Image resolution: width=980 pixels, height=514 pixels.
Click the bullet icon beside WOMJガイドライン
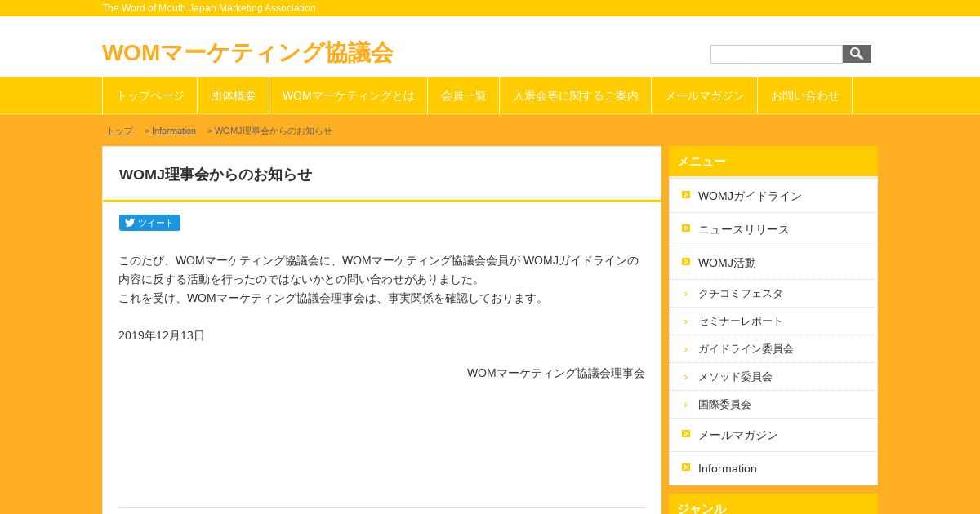pyautogui.click(x=686, y=194)
